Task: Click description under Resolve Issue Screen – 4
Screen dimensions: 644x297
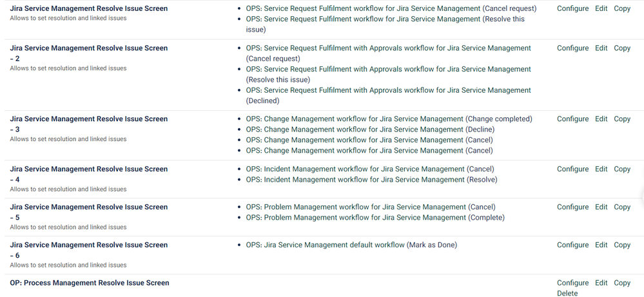Action: point(68,189)
